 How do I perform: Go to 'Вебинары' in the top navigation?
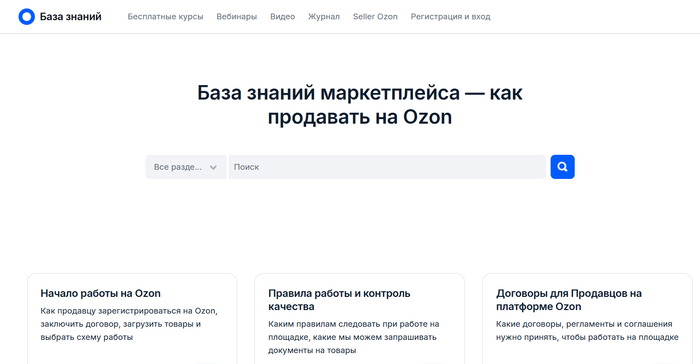[237, 17]
